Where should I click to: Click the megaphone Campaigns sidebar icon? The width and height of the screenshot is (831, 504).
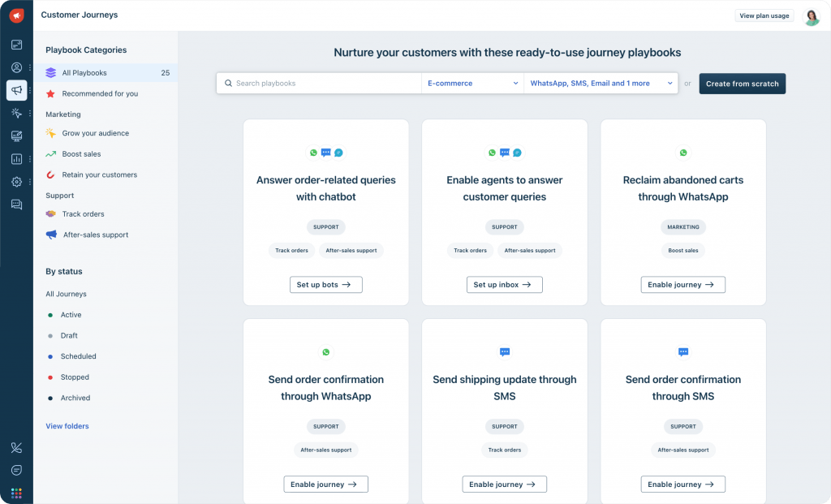(16, 90)
